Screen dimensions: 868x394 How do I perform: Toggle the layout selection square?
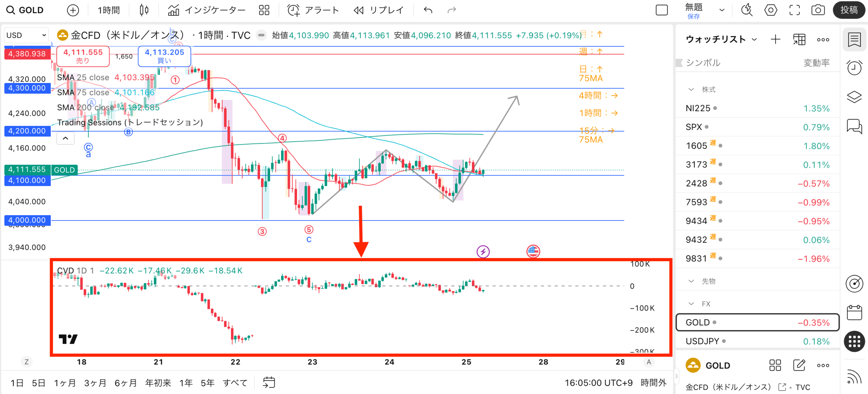click(x=662, y=10)
